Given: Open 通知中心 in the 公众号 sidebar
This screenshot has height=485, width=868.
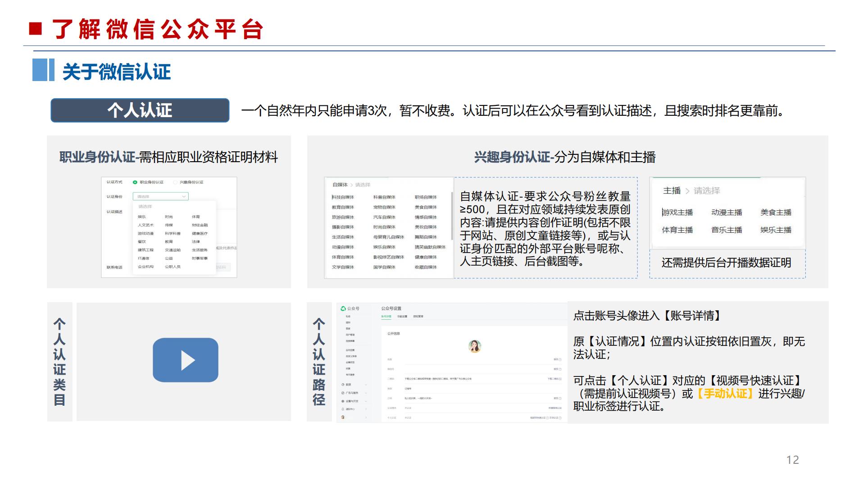Looking at the screenshot, I should pyautogui.click(x=350, y=409).
